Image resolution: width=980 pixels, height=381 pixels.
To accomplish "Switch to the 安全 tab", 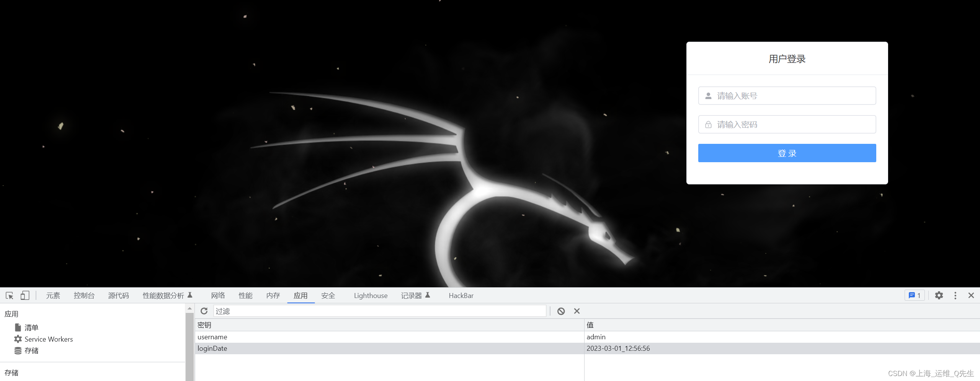I will [x=328, y=295].
